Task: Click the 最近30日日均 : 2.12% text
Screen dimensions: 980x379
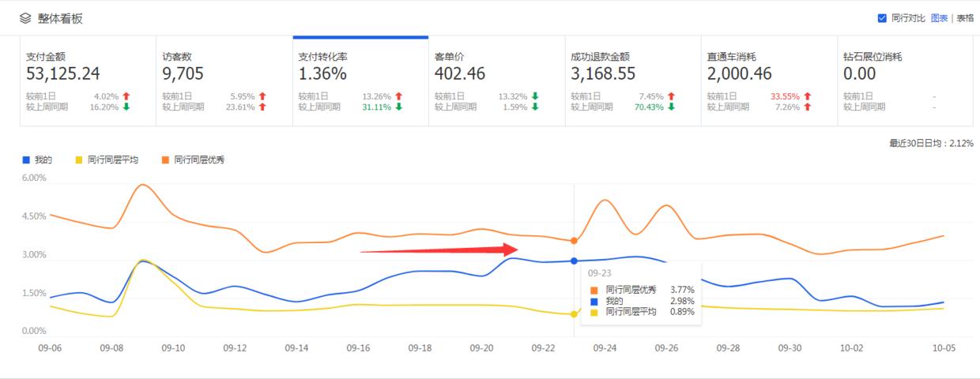Action: pos(931,143)
